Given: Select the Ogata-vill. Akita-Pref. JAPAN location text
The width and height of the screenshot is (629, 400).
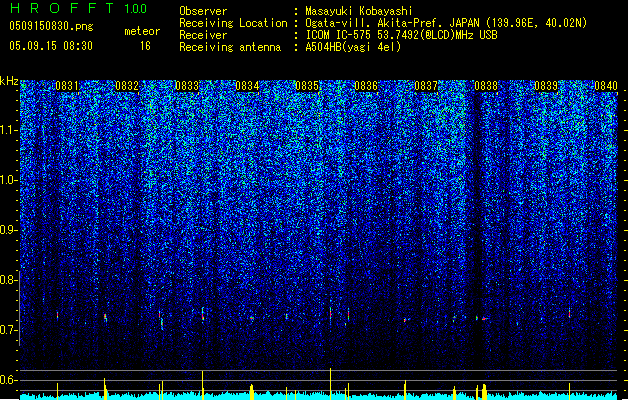Looking at the screenshot, I should tap(446, 23).
